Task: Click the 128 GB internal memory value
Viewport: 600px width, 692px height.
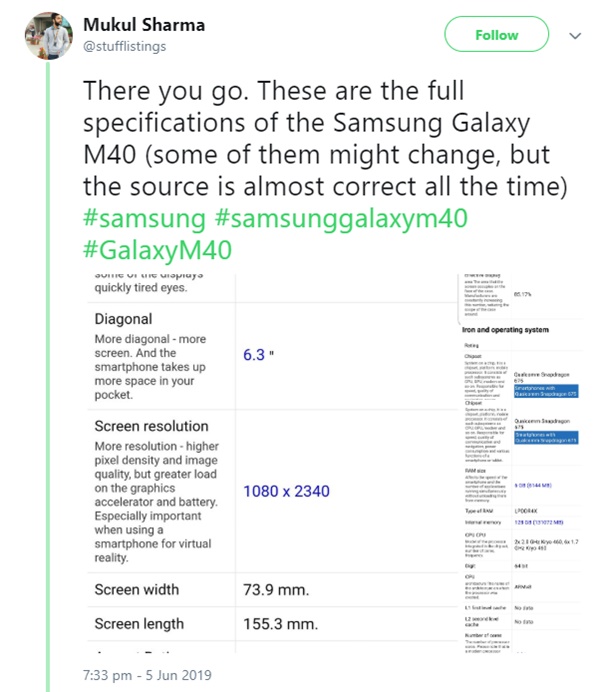Action: click(539, 523)
